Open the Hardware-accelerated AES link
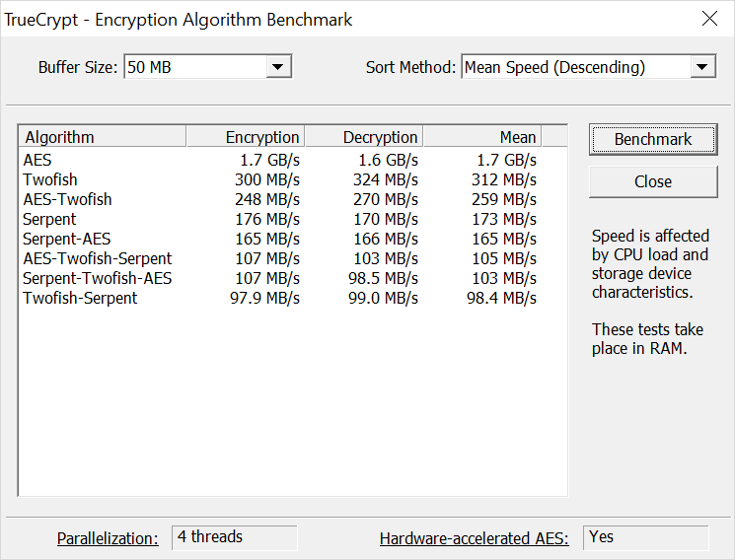This screenshot has width=735, height=560. pos(474,538)
